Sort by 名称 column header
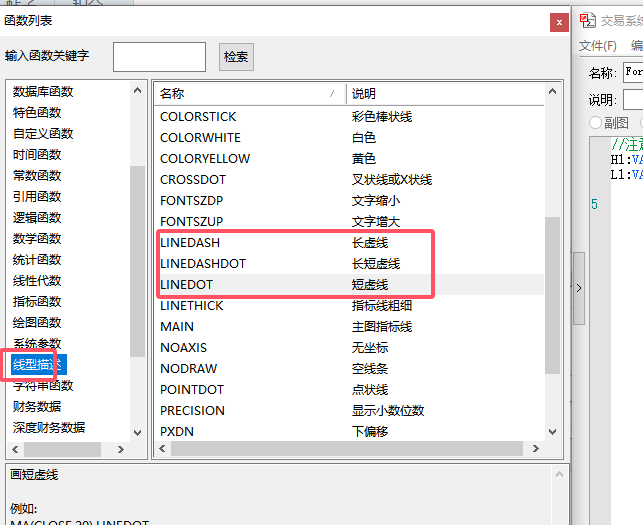 coord(251,94)
